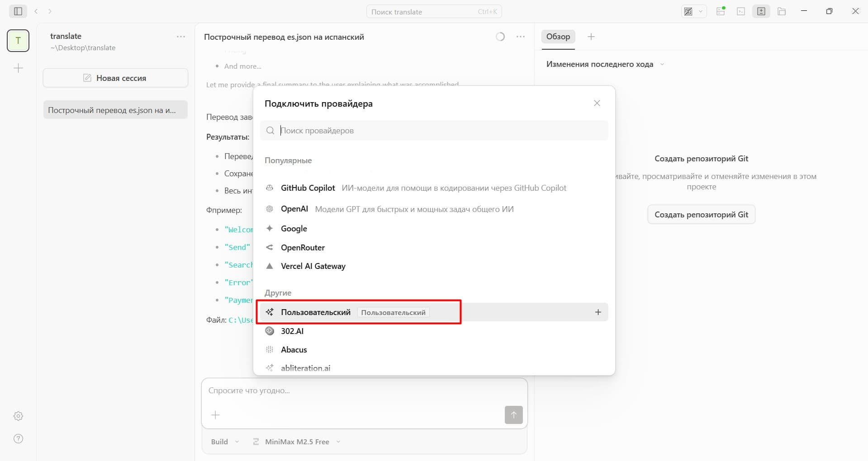Viewport: 868px width, 461px height.
Task: Click the 'Результаты:' heading in chat
Action: click(x=228, y=137)
